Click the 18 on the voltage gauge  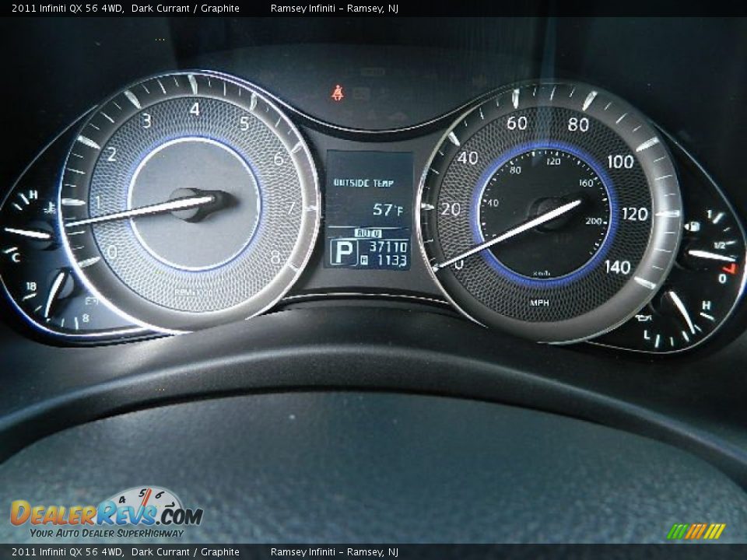31,286
